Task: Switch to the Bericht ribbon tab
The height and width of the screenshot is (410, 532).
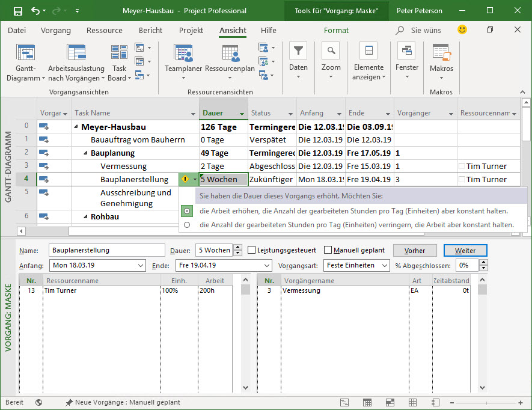Action: tap(150, 30)
